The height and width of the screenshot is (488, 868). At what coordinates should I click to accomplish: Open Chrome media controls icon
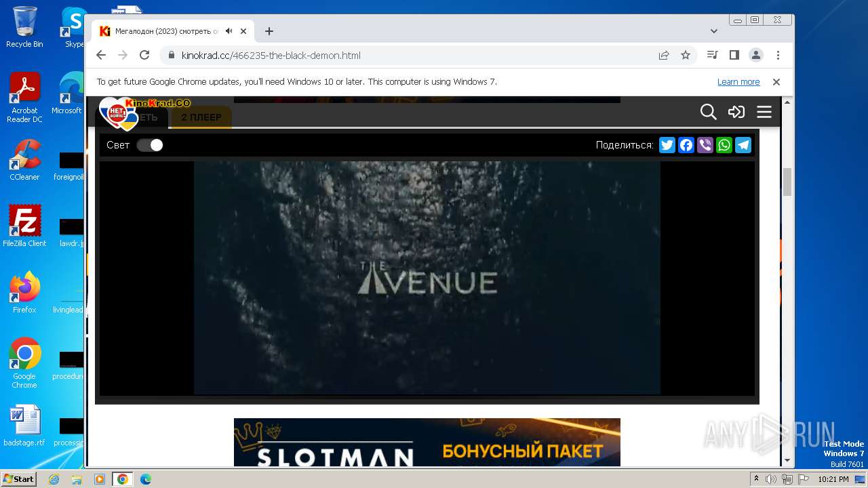pos(712,55)
